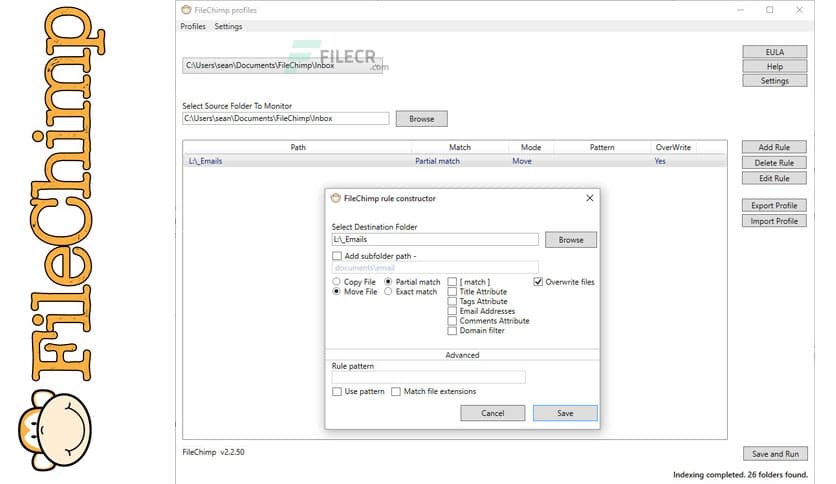Select the Move File radio option
The height and width of the screenshot is (484, 836).
(x=336, y=292)
